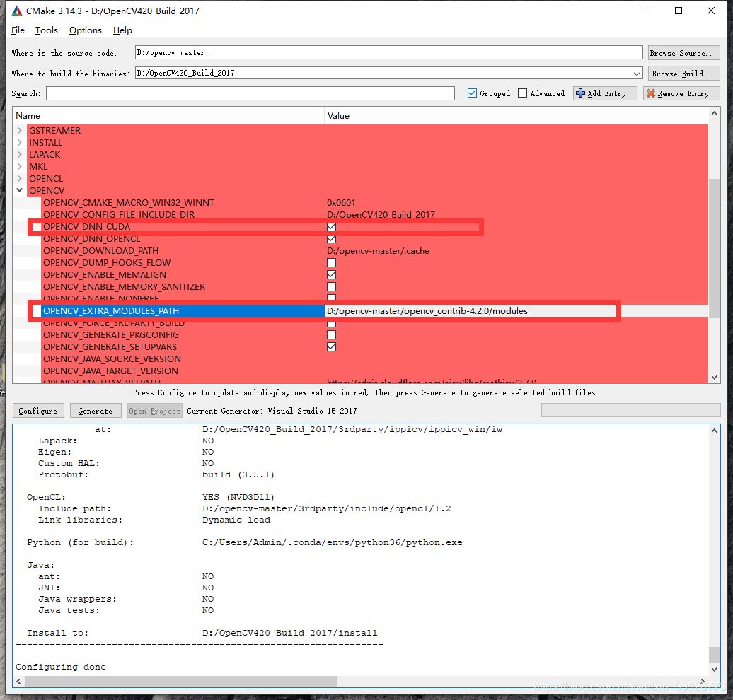This screenshot has height=700, width=733.
Task: Open the Tools menu
Action: point(46,30)
